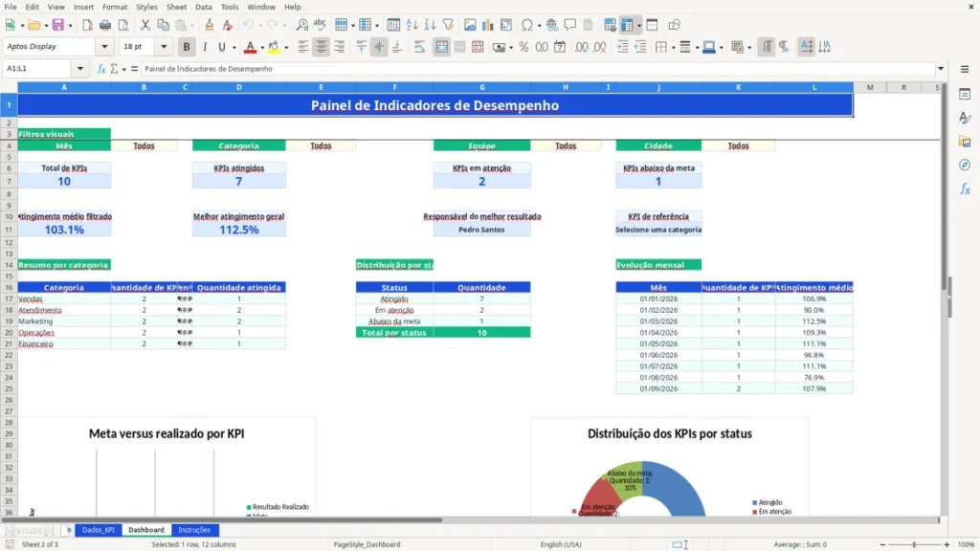
Task: Run the spelling check
Action: click(x=320, y=25)
